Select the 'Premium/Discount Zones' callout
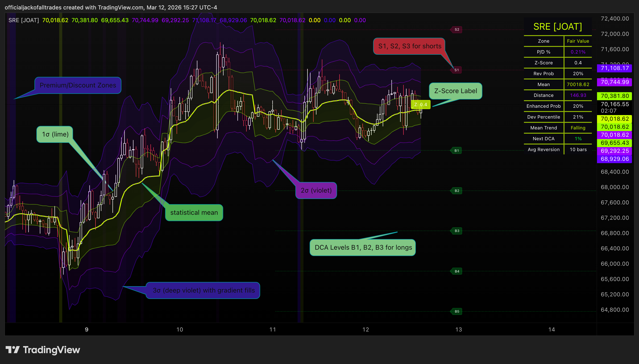639x364 pixels. (78, 85)
